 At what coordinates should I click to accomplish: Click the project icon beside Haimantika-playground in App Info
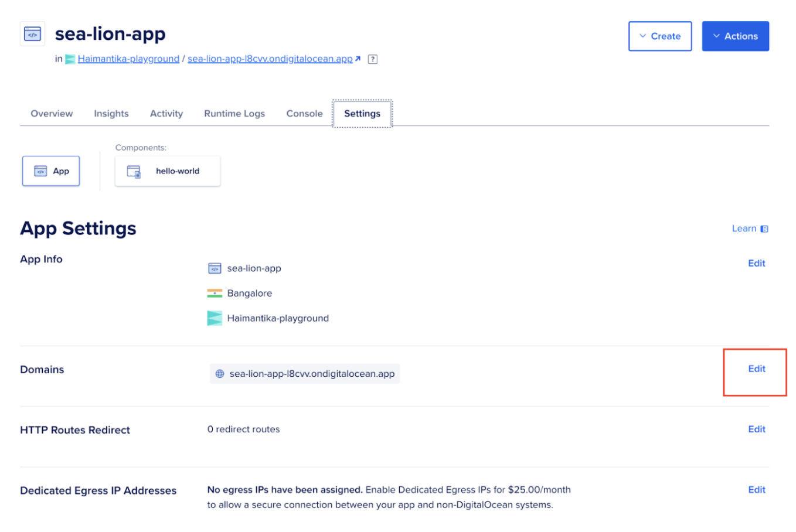(215, 318)
